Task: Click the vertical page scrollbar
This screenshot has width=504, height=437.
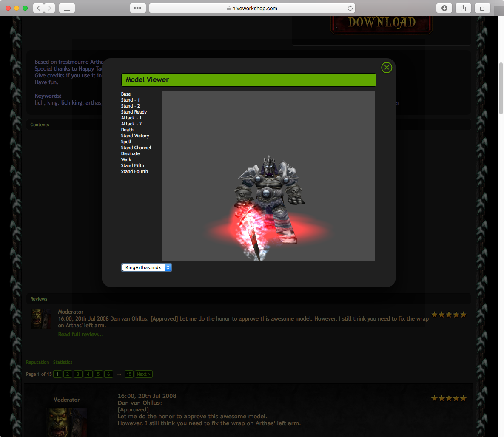Action: click(x=501, y=88)
